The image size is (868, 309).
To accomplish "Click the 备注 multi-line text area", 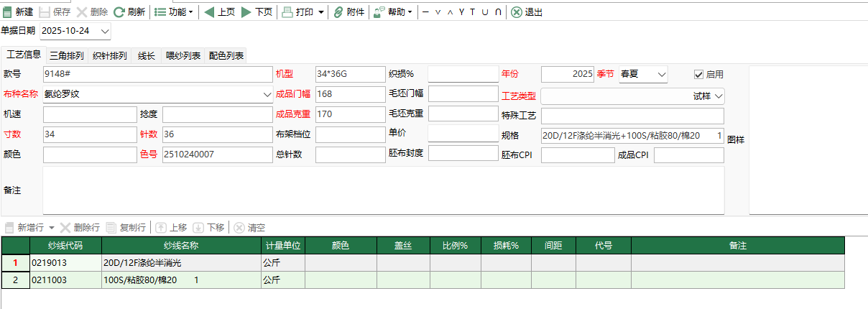I will pyautogui.click(x=384, y=190).
